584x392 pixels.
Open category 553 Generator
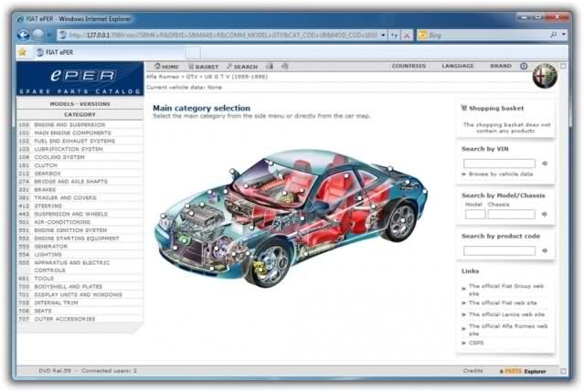pos(80,247)
